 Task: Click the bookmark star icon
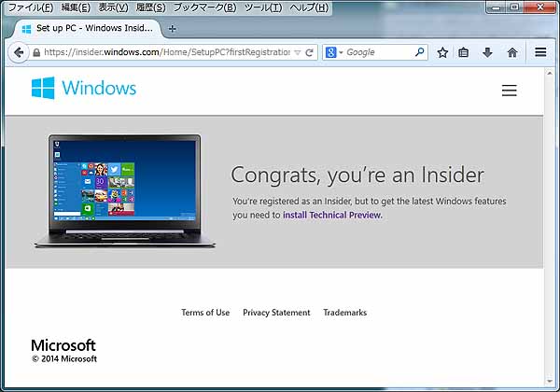pyautogui.click(x=442, y=52)
